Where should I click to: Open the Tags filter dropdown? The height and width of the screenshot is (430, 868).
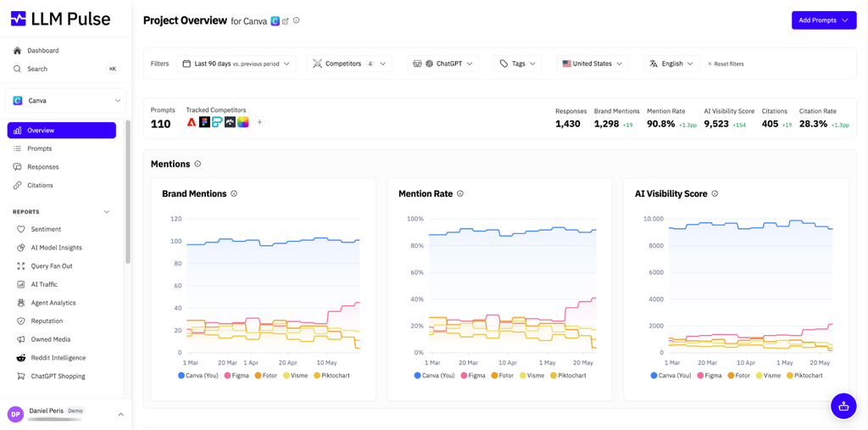tap(518, 64)
